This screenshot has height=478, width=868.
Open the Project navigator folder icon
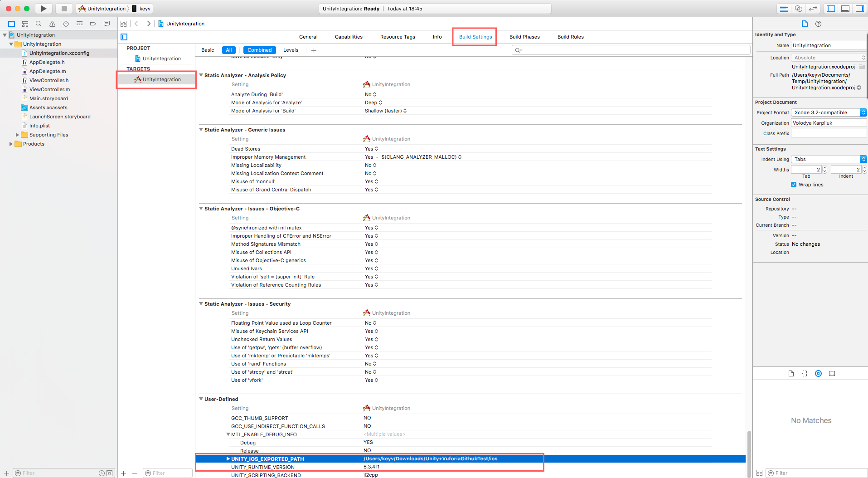click(12, 24)
